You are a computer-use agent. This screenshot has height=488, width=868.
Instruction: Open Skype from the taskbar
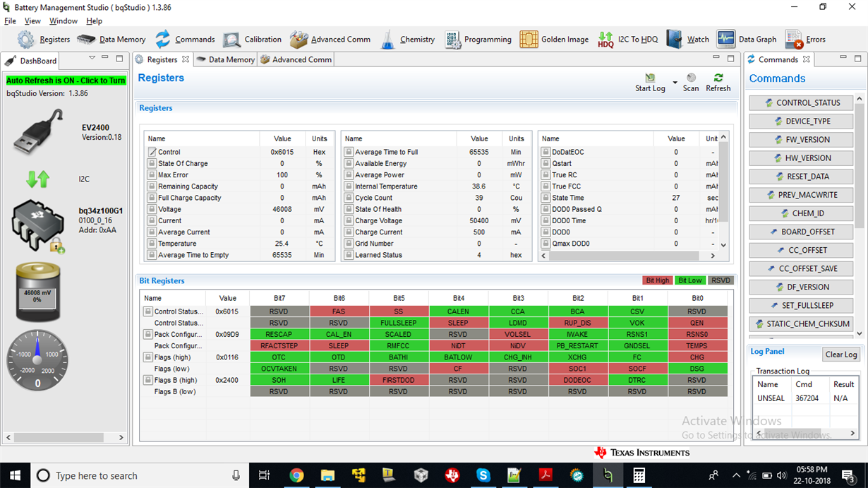coord(483,475)
